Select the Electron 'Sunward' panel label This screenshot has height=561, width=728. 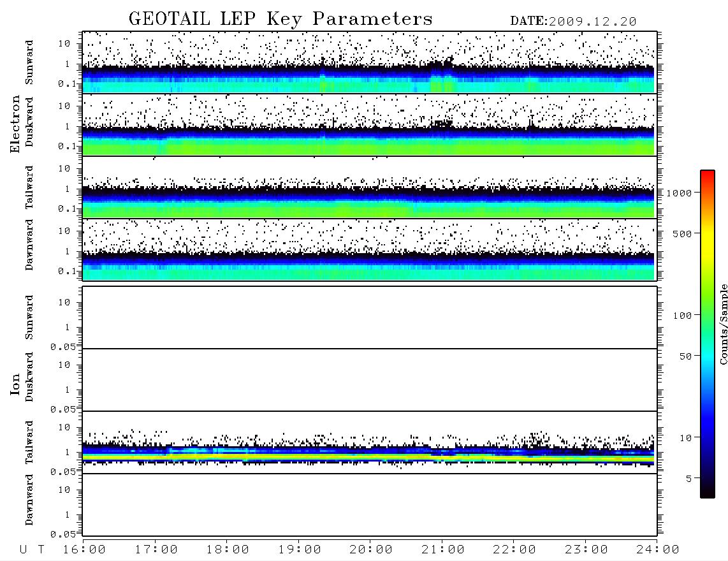(29, 62)
